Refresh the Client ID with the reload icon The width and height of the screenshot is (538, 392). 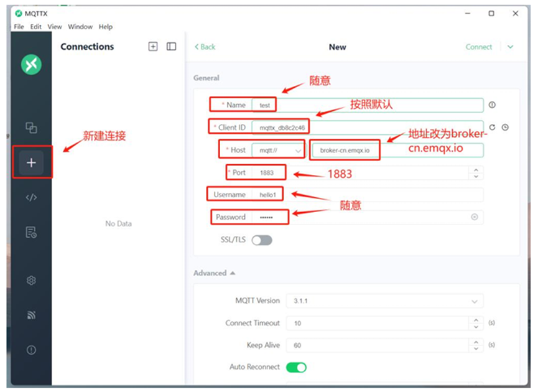pos(492,128)
